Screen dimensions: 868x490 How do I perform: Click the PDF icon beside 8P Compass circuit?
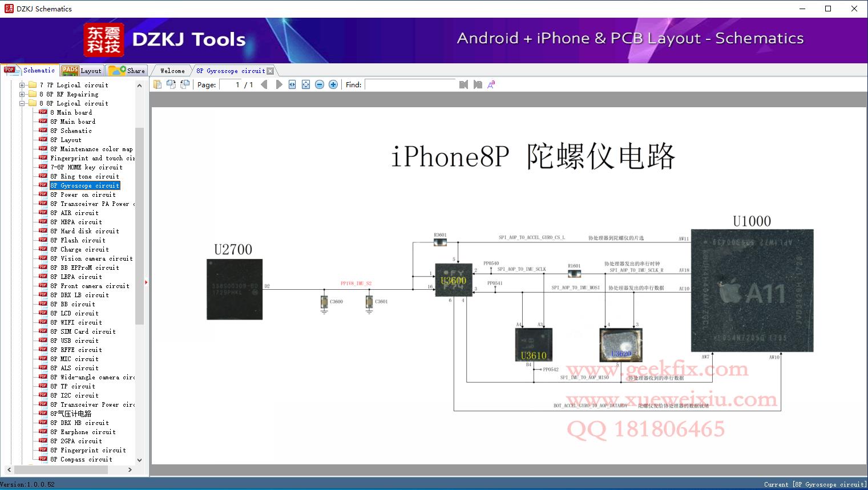click(43, 459)
